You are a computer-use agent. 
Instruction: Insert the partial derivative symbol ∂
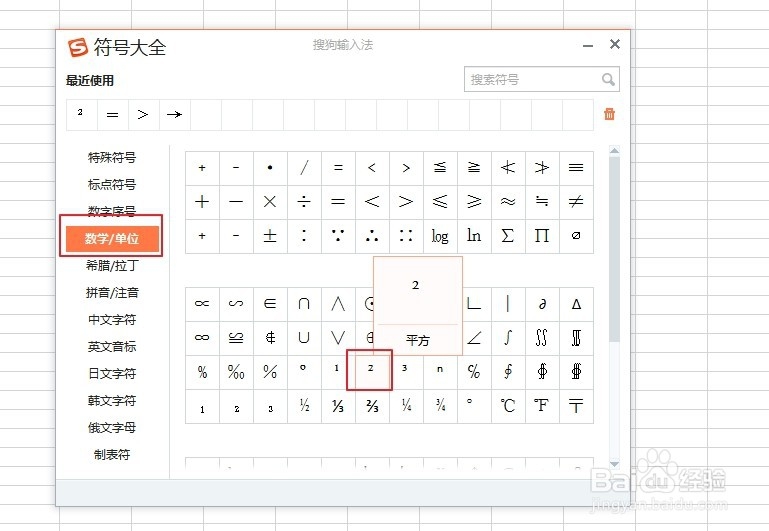[x=542, y=304]
